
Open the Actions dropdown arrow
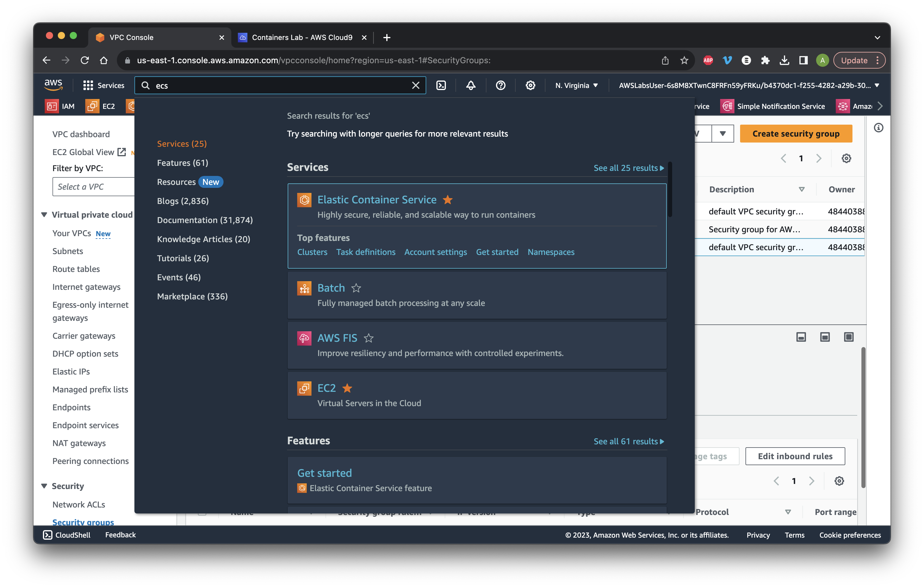pos(723,134)
